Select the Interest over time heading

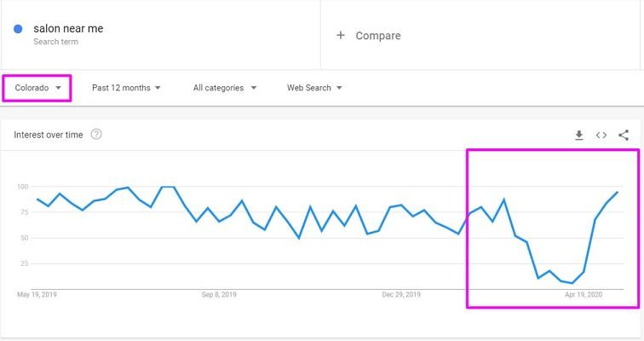(x=49, y=135)
